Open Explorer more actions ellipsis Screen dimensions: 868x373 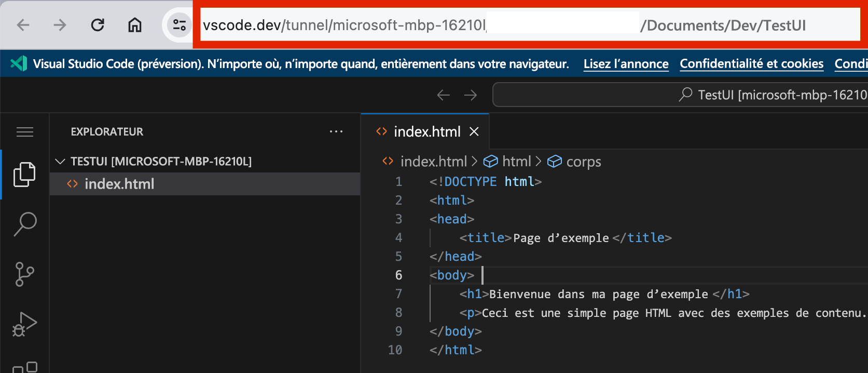click(x=336, y=131)
